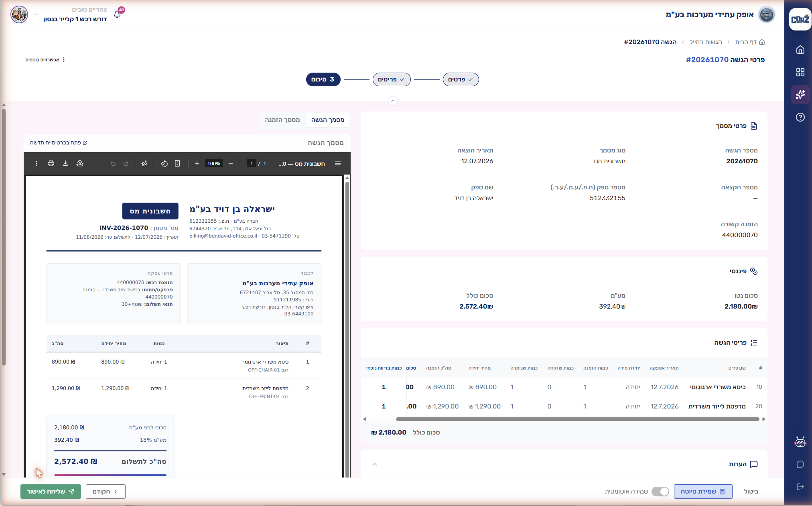Open the notifications bell
812x506 pixels.
coord(118,14)
